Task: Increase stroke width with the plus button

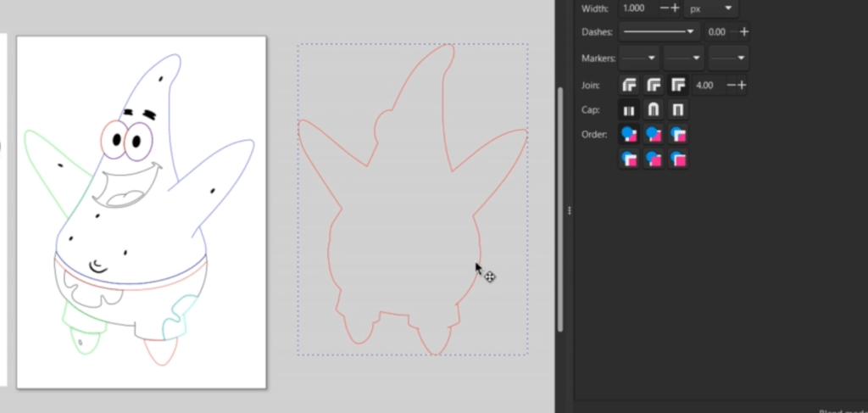Action: (x=676, y=8)
